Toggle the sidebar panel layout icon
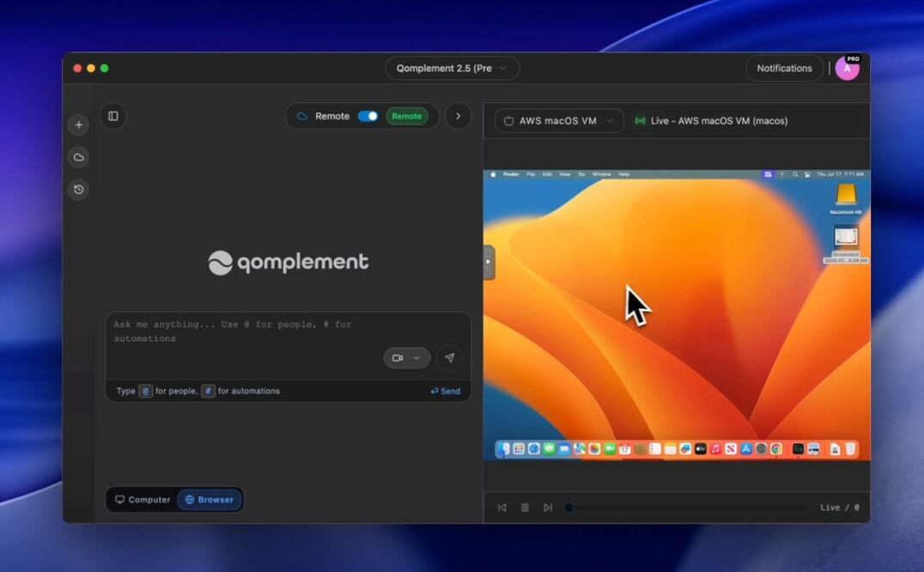Image resolution: width=924 pixels, height=572 pixels. tap(113, 116)
